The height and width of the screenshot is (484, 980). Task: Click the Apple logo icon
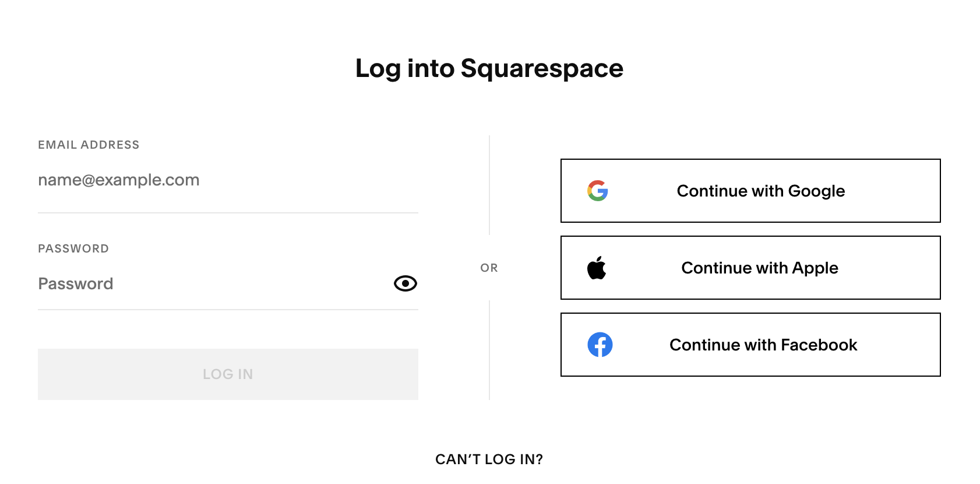(x=597, y=268)
